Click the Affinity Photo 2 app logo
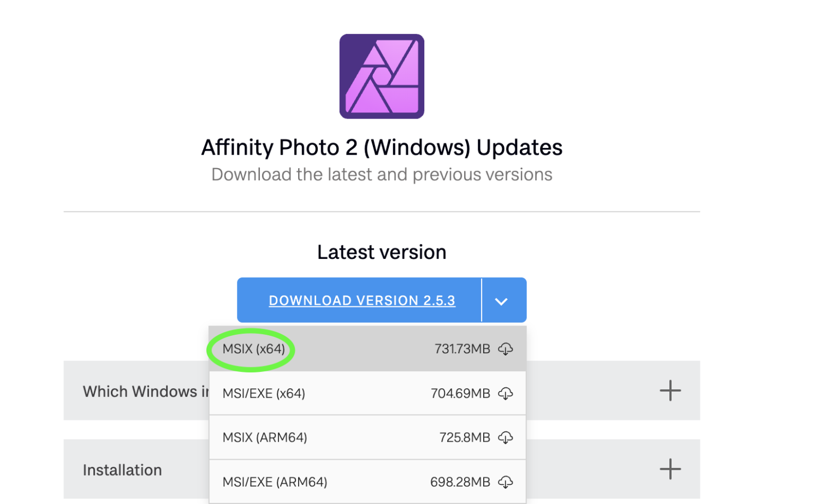 click(382, 76)
